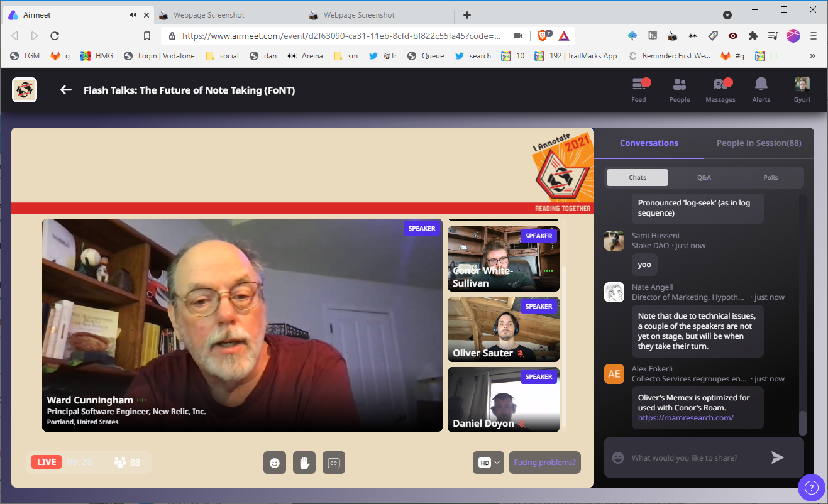Switch to the Conversations tab
This screenshot has height=504, width=828.
click(649, 143)
